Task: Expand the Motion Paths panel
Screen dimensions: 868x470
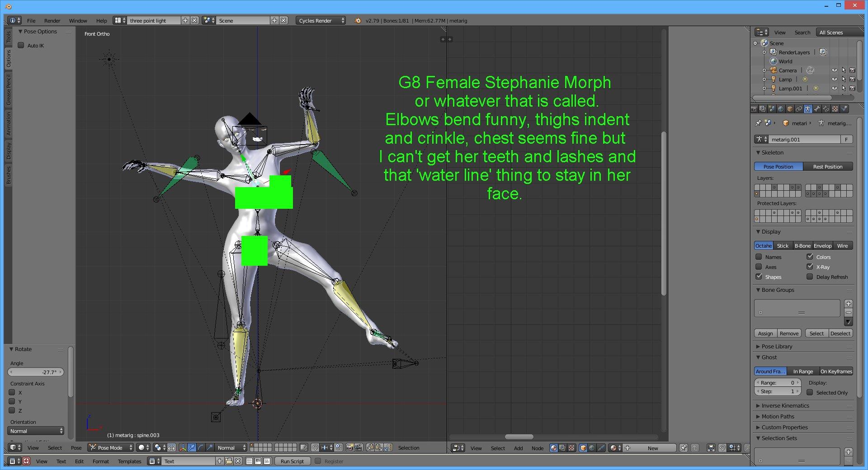Action: [778, 417]
